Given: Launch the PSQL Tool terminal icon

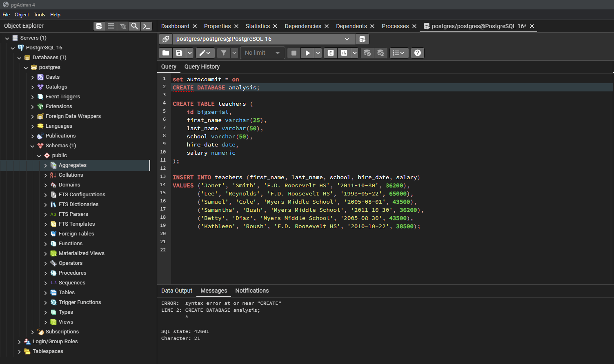Looking at the screenshot, I should click(x=147, y=26).
